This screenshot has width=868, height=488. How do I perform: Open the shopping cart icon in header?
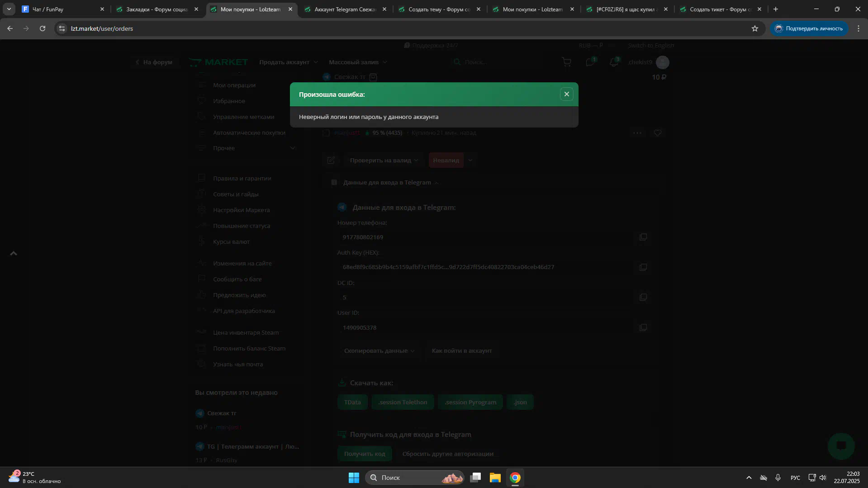point(566,62)
